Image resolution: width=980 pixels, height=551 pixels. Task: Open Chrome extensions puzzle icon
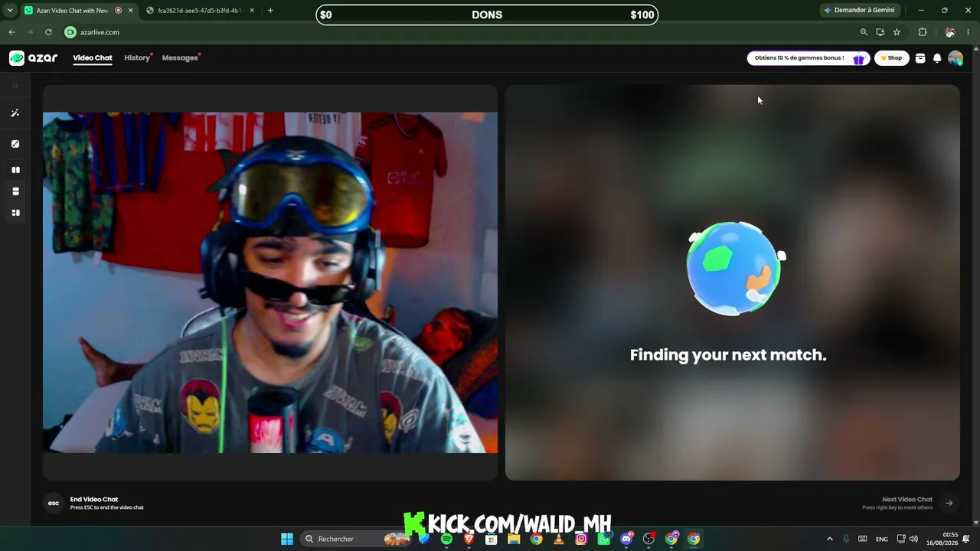923,32
